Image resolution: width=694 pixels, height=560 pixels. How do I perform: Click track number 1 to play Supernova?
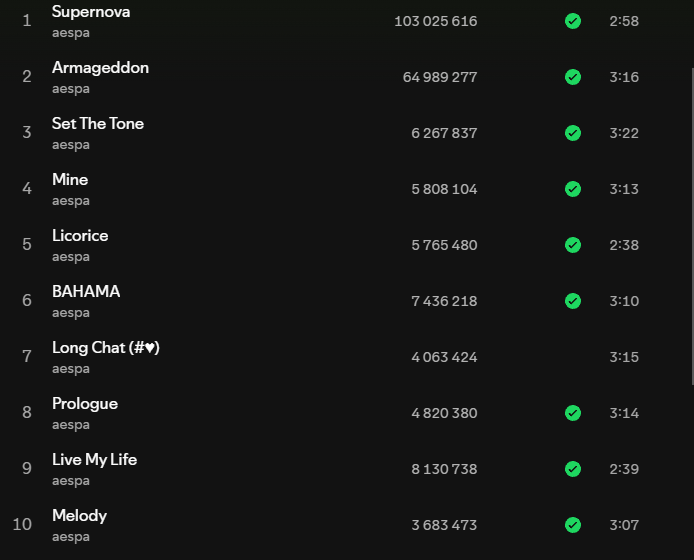27,21
